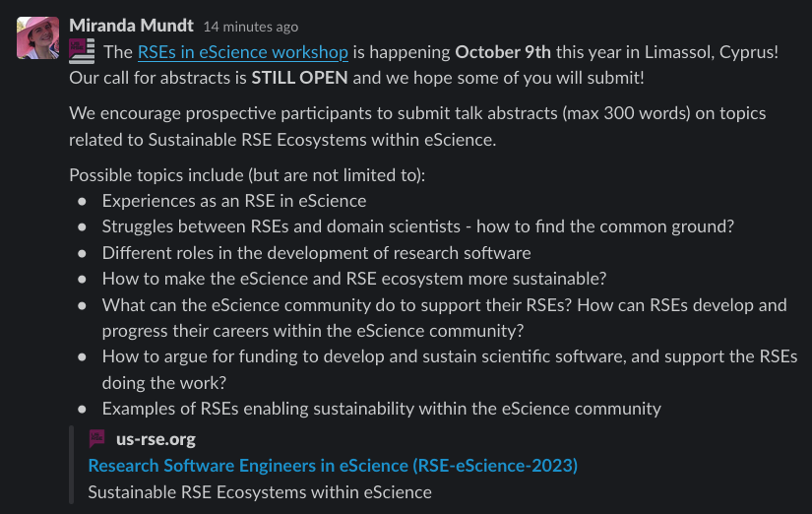This screenshot has height=514, width=812.
Task: Click the US-RSE emoji before "The"
Action: click(83, 51)
